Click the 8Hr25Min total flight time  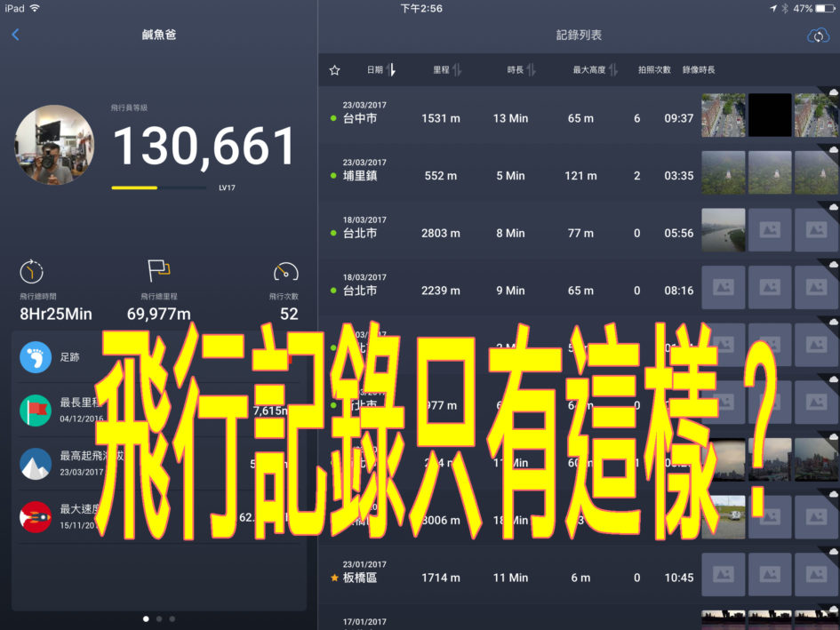[x=56, y=314]
